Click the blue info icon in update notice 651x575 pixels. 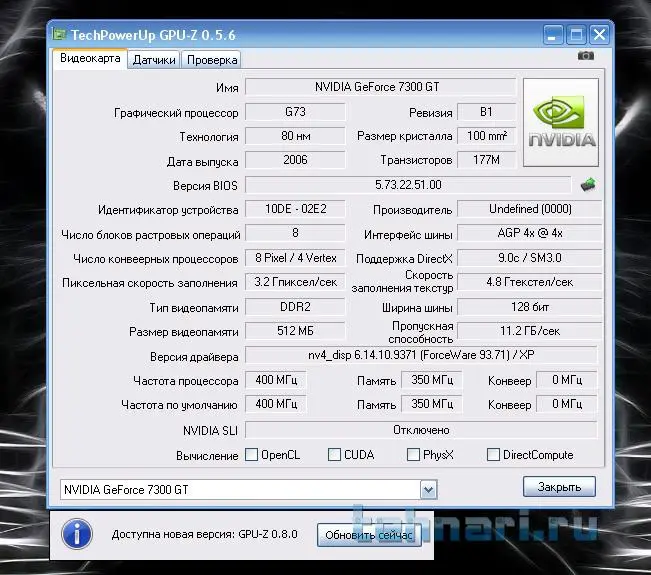(77, 534)
